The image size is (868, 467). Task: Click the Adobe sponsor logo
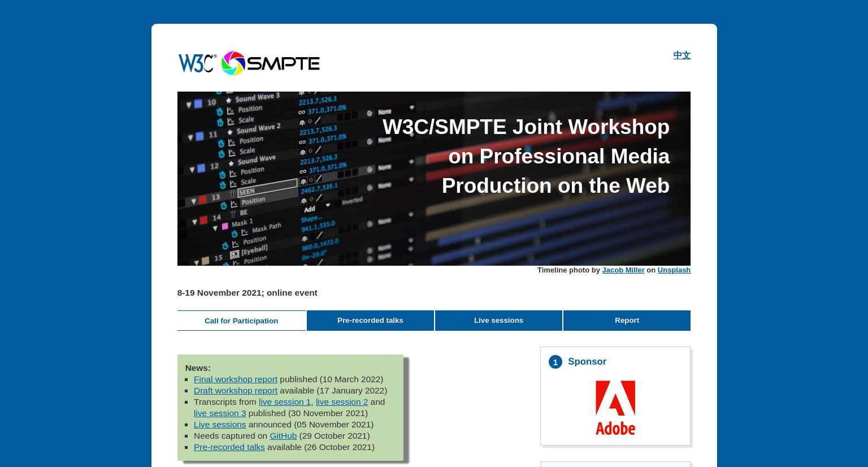coord(615,408)
